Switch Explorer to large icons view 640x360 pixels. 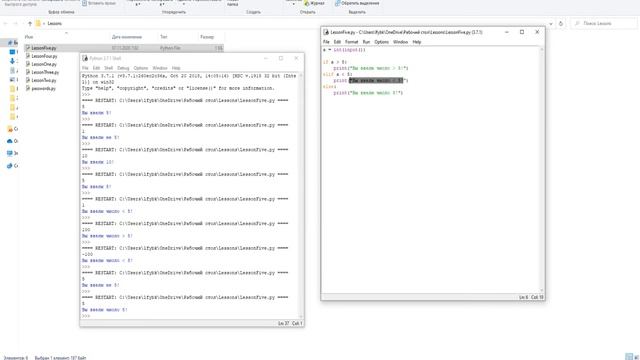pos(636,357)
